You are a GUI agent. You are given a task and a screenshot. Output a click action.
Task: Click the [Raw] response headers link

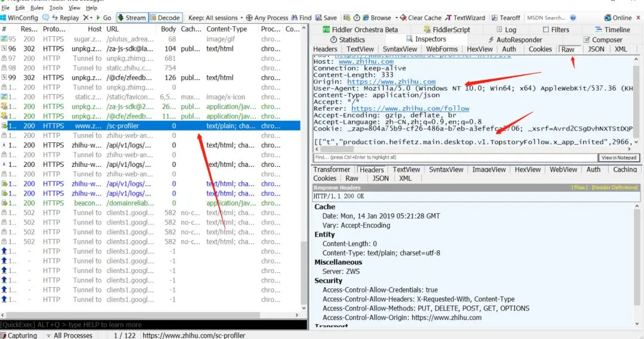click(x=579, y=188)
